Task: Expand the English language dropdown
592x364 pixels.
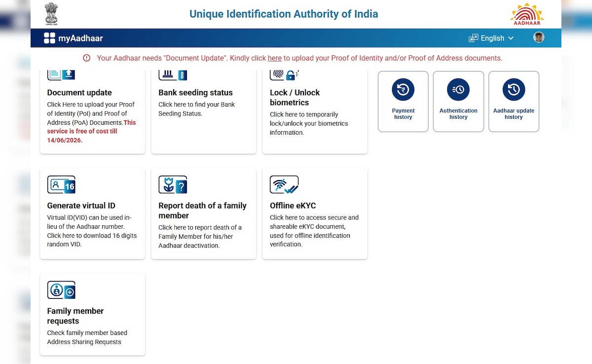Action: [492, 38]
